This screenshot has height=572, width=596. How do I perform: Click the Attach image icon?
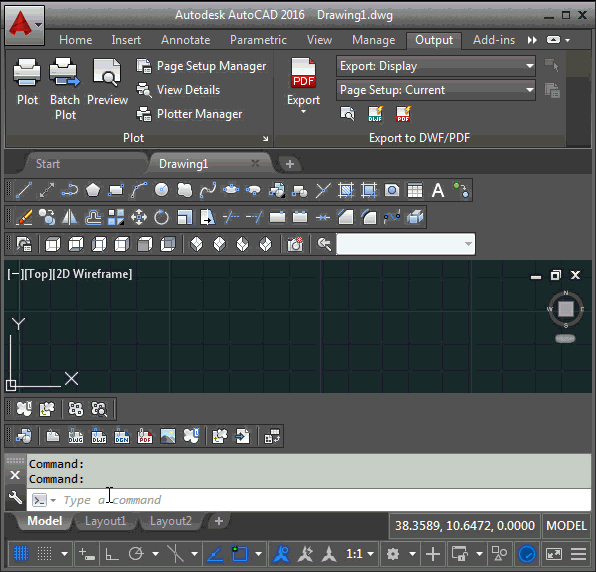(168, 436)
